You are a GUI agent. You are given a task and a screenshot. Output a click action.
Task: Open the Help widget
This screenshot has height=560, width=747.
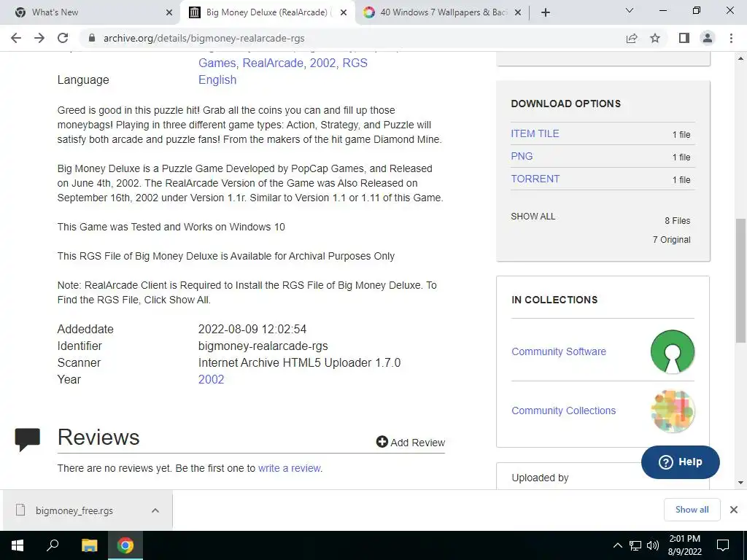[x=681, y=462]
